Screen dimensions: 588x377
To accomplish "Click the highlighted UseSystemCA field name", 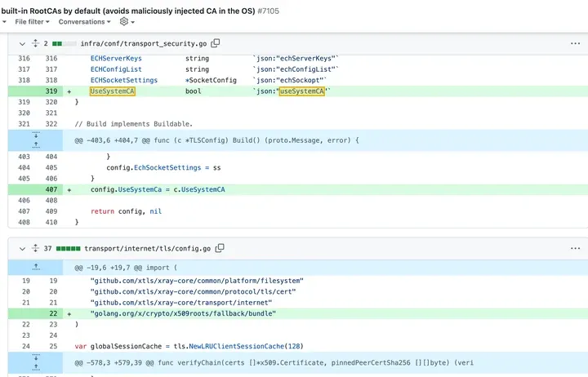I will (112, 91).
